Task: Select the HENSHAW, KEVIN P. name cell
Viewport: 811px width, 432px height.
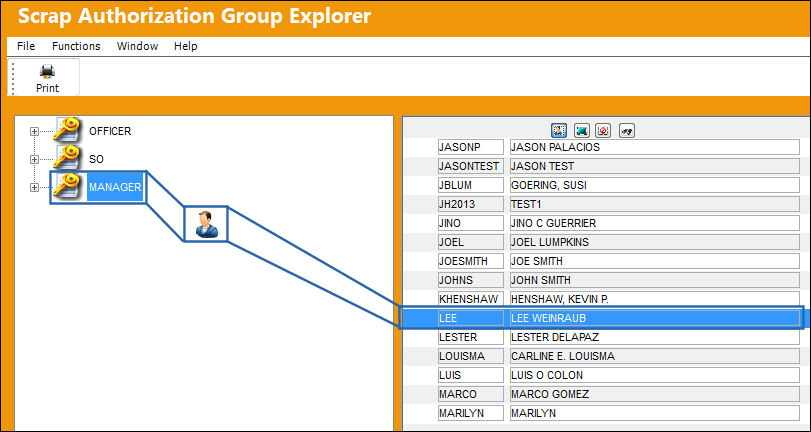Action: [x=654, y=299]
